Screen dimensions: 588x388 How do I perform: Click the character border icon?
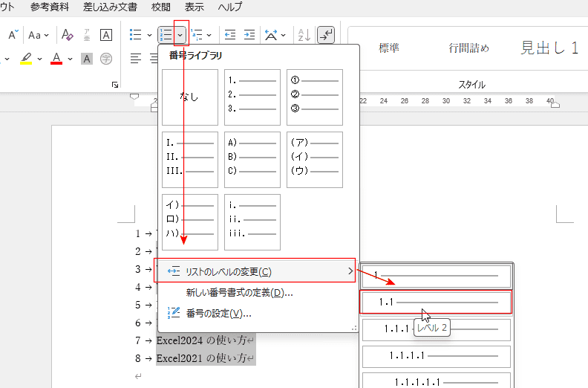point(106,35)
